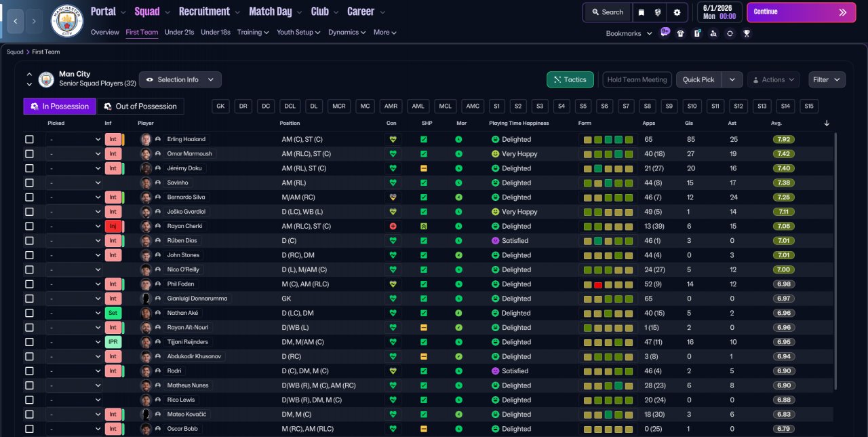The image size is (868, 437).
Task: Tick the checkbox for Oscar Bobb
Action: coord(29,429)
